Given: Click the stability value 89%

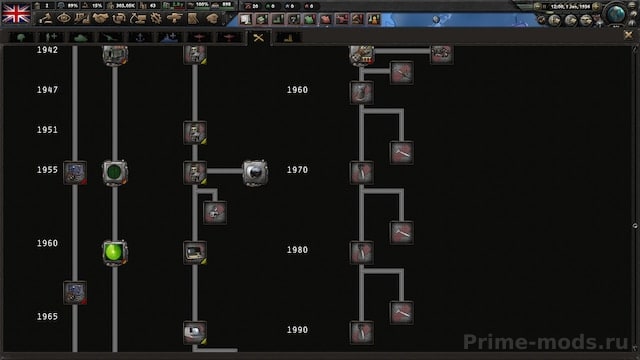Looking at the screenshot, I should pyautogui.click(x=73, y=6).
